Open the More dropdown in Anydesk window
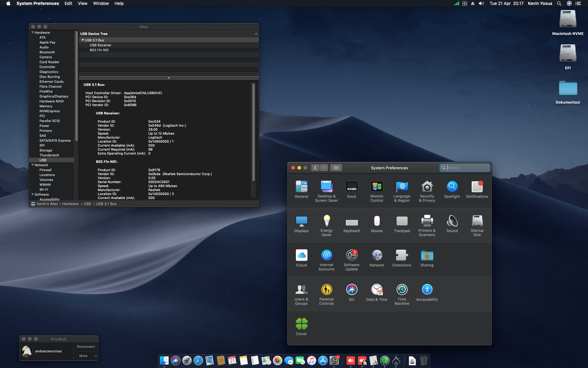588x368 pixels. pyautogui.click(x=85, y=356)
